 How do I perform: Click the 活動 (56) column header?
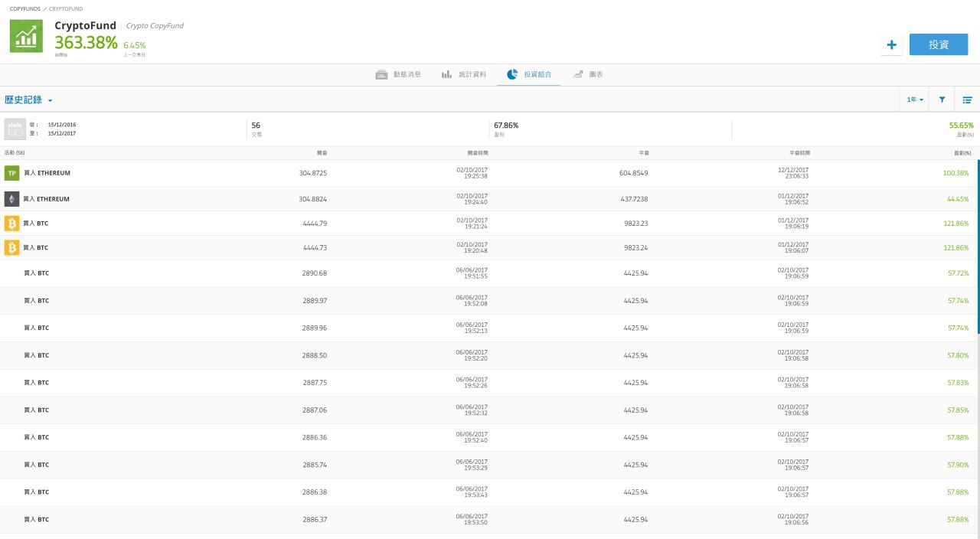[15, 153]
